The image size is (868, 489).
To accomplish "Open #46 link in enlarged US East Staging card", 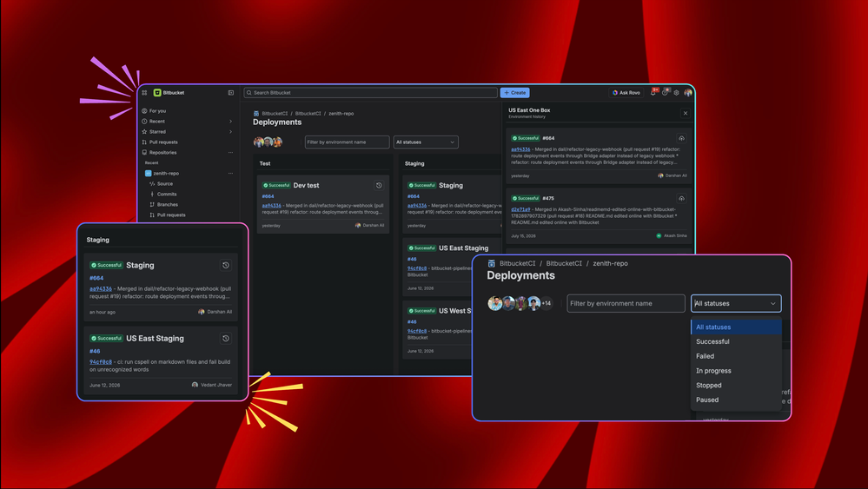I will click(x=95, y=351).
